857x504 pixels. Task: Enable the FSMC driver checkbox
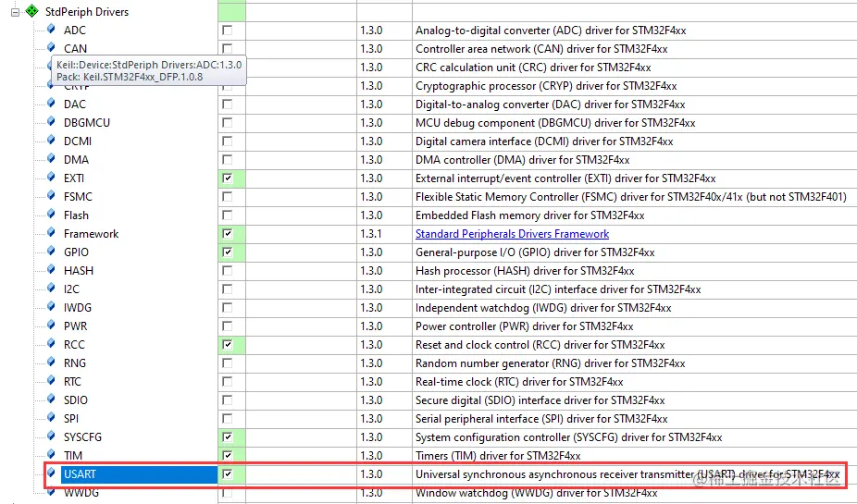point(228,197)
